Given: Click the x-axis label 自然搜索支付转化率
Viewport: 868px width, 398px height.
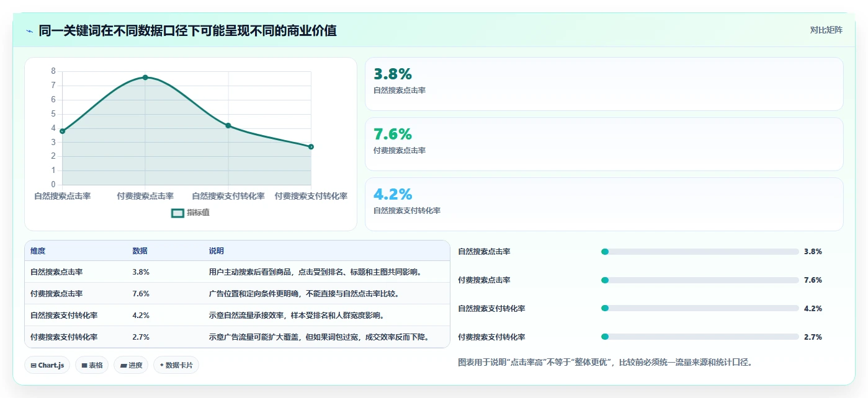Looking at the screenshot, I should coord(228,196).
